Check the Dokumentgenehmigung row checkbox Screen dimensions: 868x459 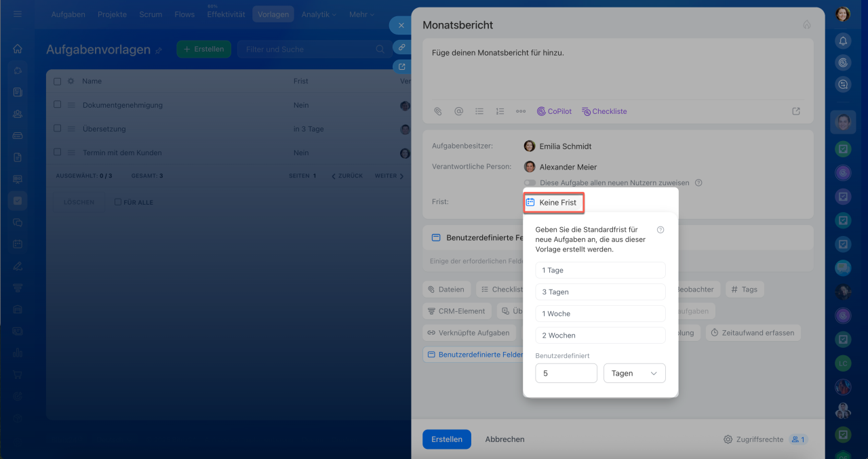tap(58, 105)
